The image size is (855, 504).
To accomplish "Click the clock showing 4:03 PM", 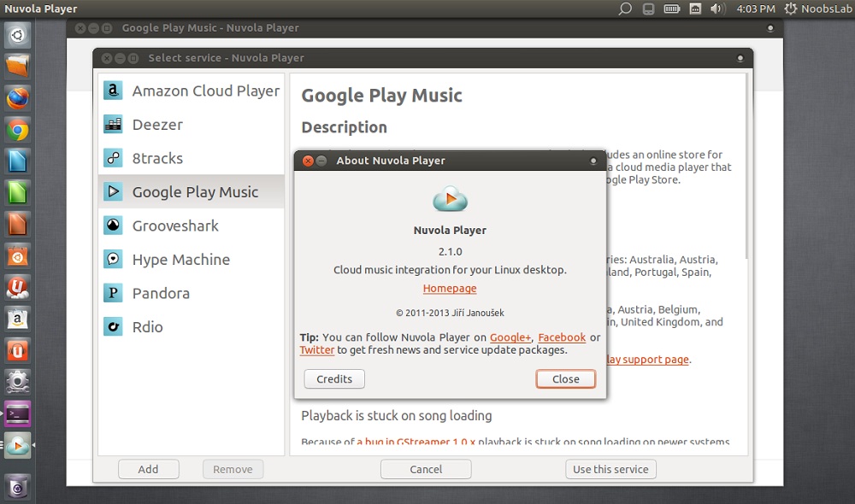I will tap(755, 9).
